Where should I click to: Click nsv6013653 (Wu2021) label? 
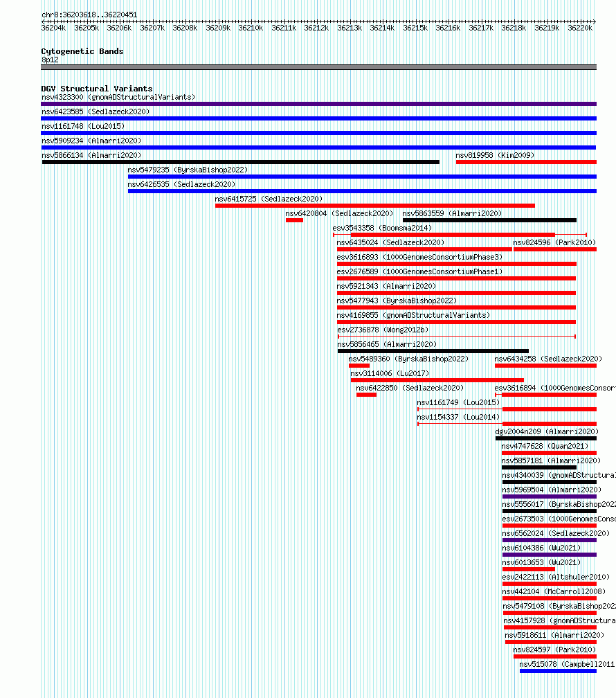pyautogui.click(x=541, y=563)
